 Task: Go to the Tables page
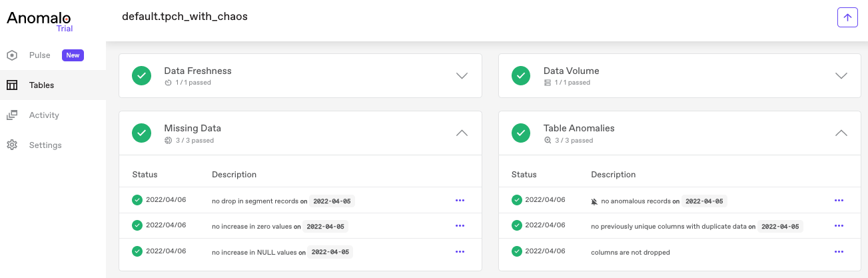pyautogui.click(x=53, y=85)
